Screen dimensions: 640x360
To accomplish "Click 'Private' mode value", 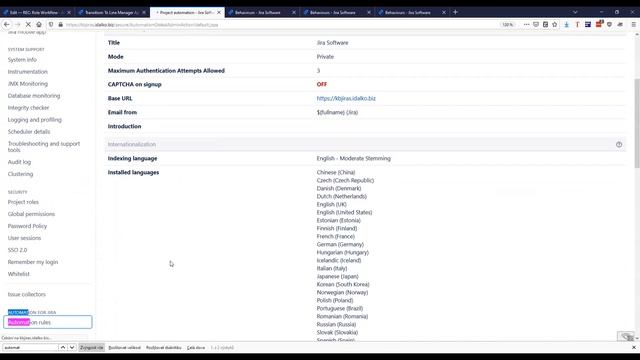I will pos(325,57).
